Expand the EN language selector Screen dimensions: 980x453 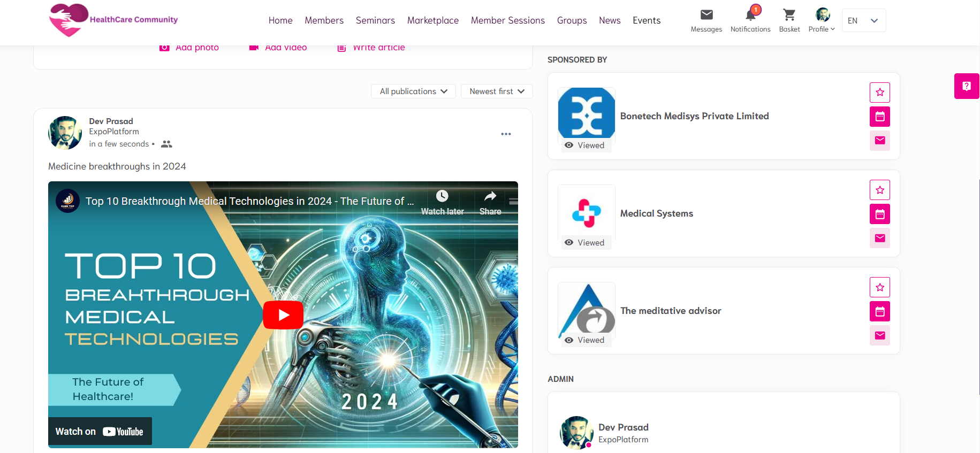pos(863,21)
